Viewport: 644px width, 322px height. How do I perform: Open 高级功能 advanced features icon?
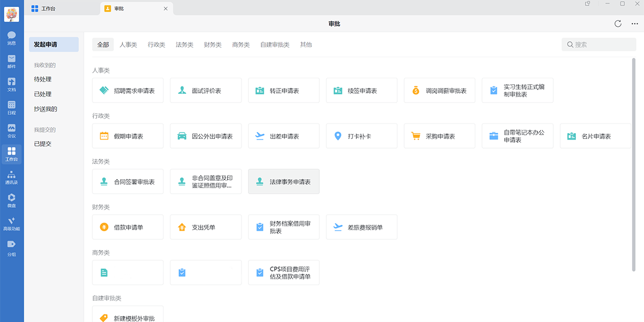[x=11, y=223]
